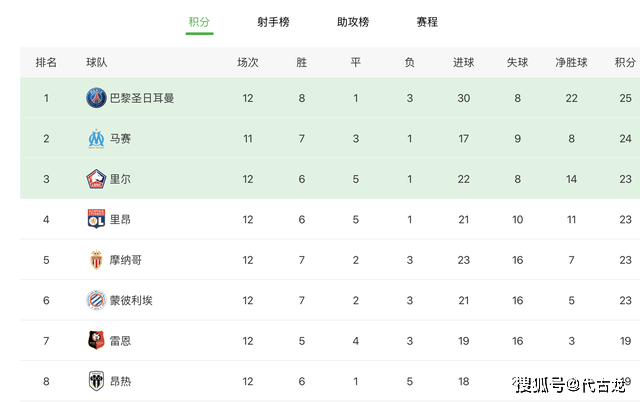The width and height of the screenshot is (640, 402).
Task: Open the 助攻榜 tab
Action: click(x=353, y=22)
